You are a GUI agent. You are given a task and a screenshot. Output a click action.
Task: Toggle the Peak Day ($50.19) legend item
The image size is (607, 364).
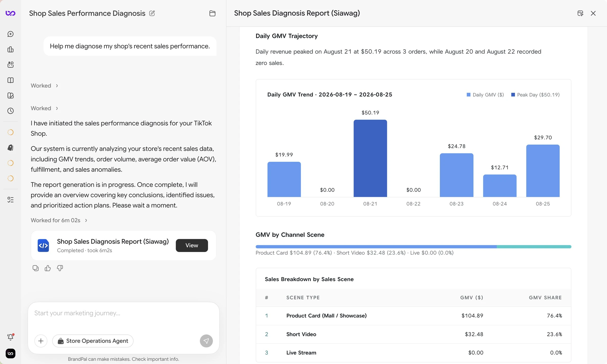coord(535,95)
